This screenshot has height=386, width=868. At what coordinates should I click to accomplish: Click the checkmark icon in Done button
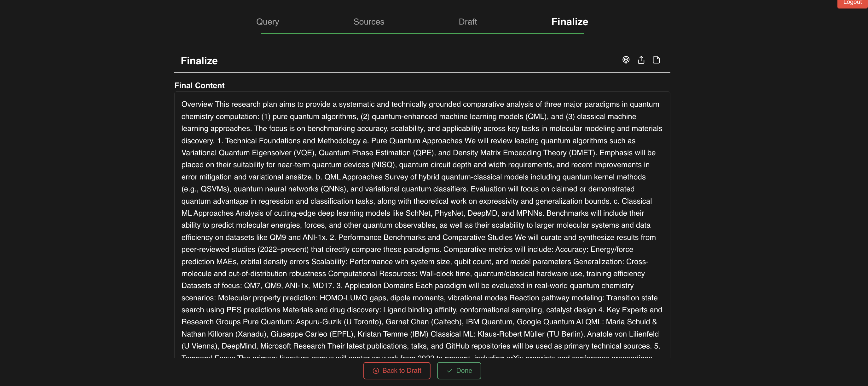click(x=449, y=371)
